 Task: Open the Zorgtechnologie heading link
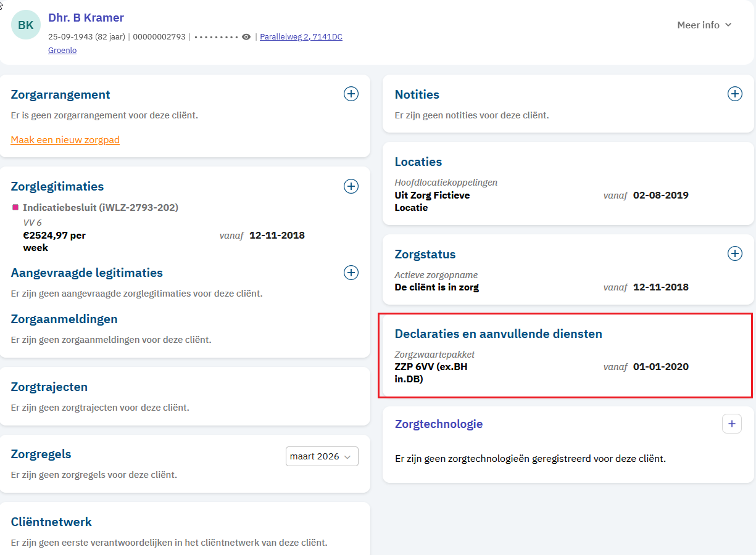click(439, 424)
